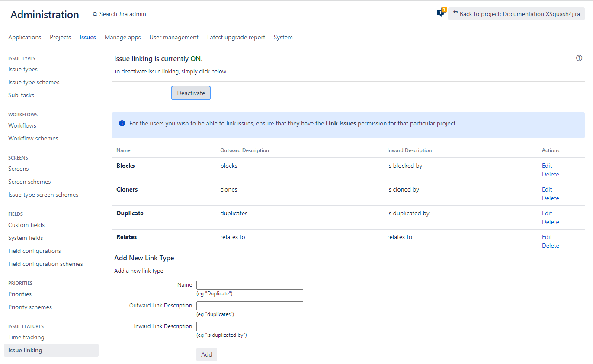Image resolution: width=593 pixels, height=364 pixels.
Task: Switch to the System admin tab
Action: tap(283, 37)
